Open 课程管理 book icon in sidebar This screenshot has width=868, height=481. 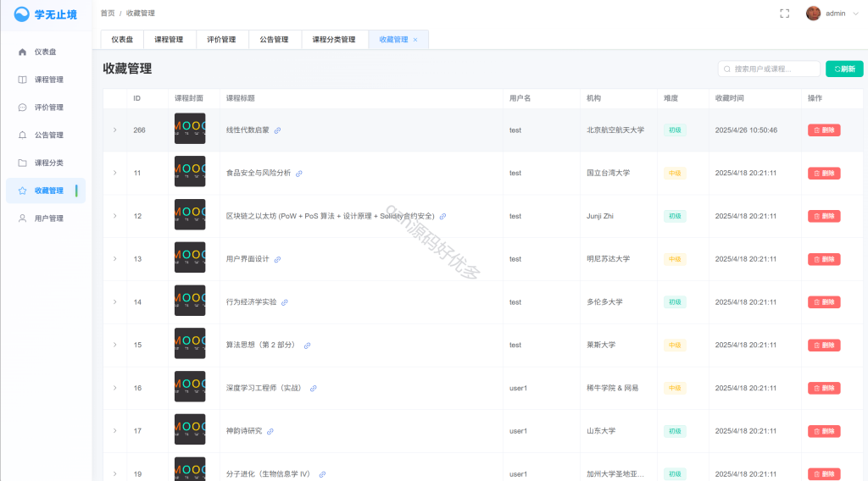(x=22, y=80)
